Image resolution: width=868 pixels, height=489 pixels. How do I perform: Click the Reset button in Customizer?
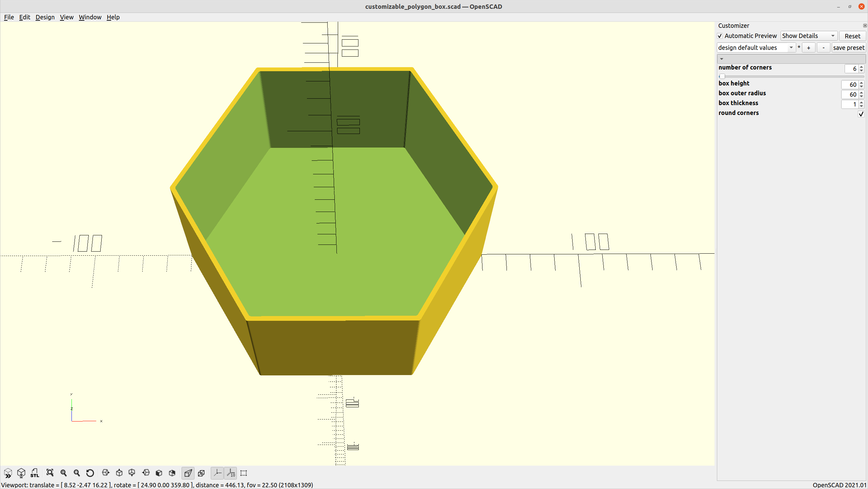pos(852,36)
